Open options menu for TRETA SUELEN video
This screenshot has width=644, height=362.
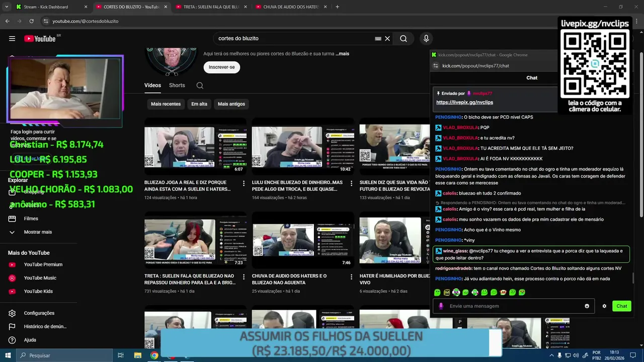(244, 277)
